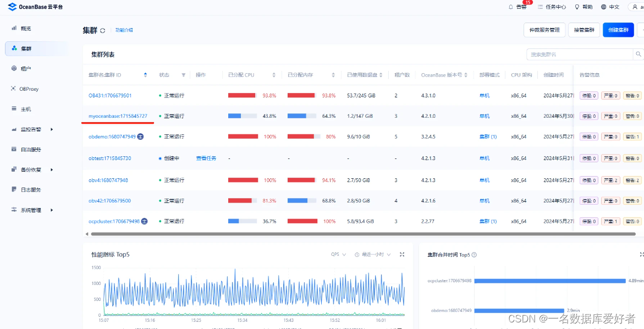The width and height of the screenshot is (644, 329).
Task: Sort by used data disk column
Action: click(x=381, y=75)
